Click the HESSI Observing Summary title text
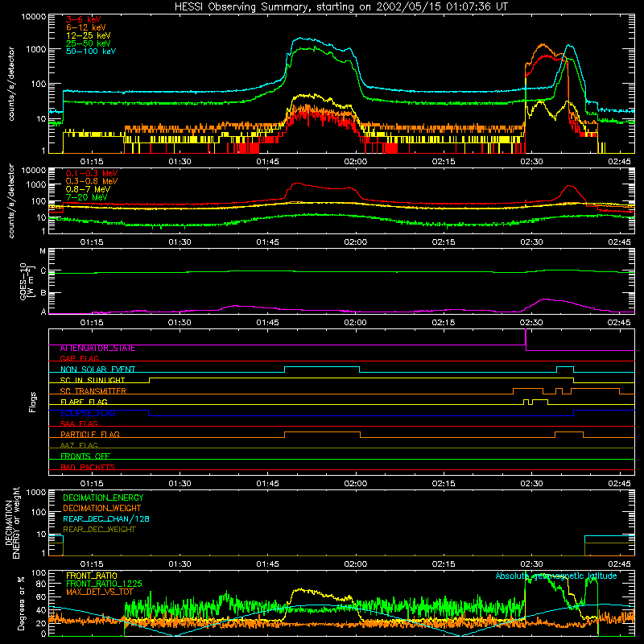The image size is (644, 644). pos(341,7)
